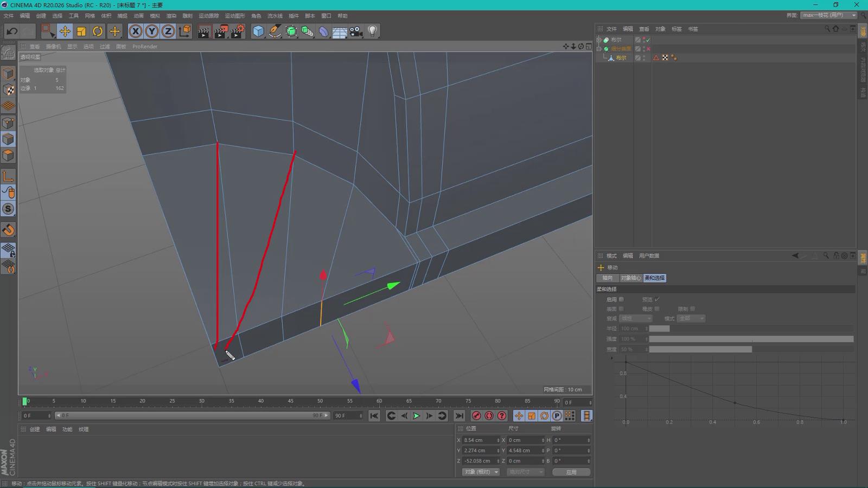Image resolution: width=868 pixels, height=488 pixels.
Task: Activate the Rotate tool
Action: point(98,31)
